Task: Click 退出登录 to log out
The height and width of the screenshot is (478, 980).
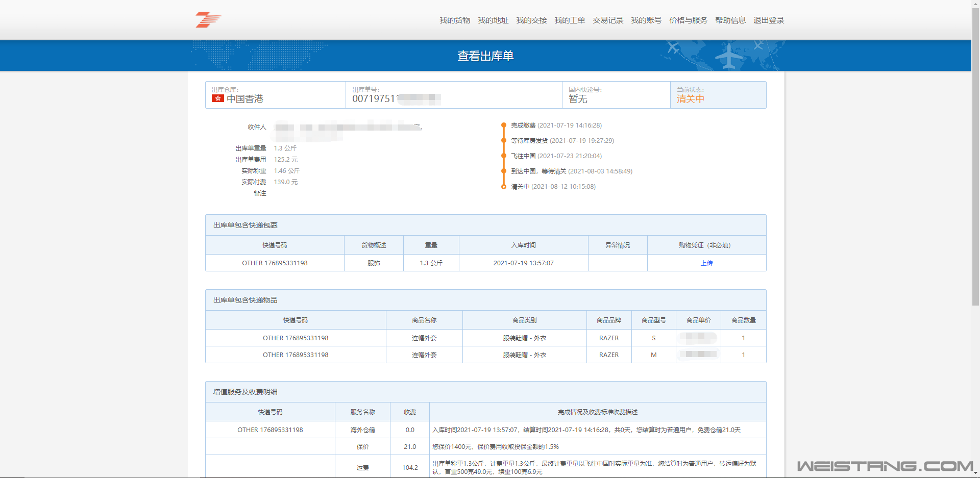Action: coord(768,20)
